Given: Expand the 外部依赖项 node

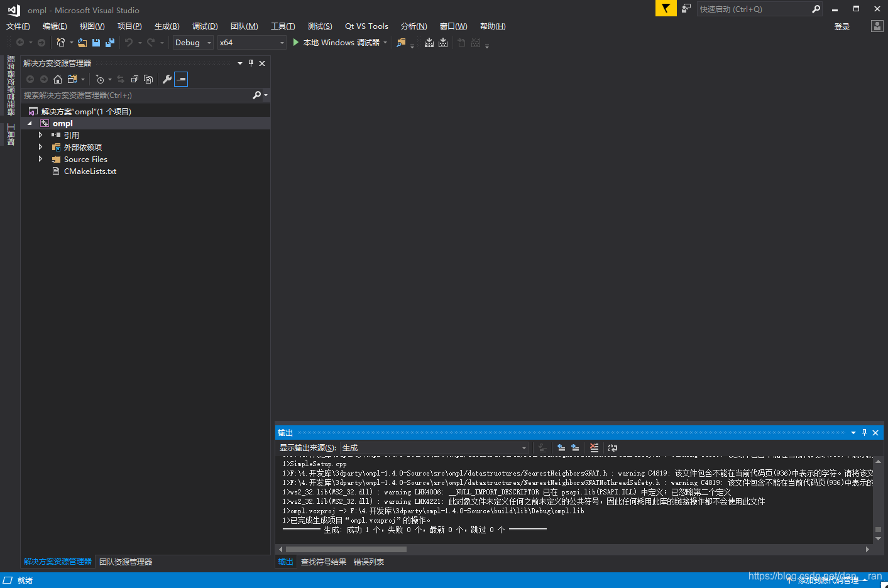Looking at the screenshot, I should (40, 147).
